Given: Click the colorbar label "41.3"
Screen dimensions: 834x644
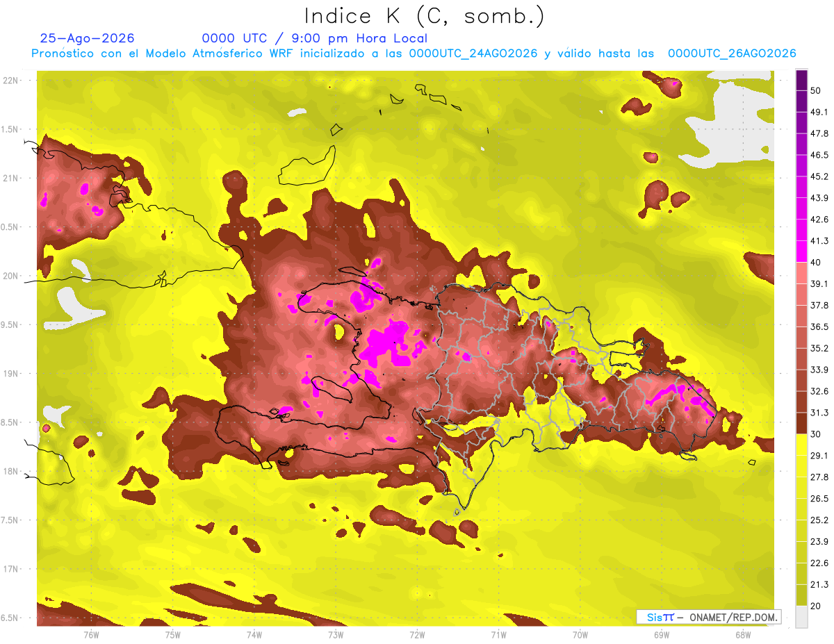Looking at the screenshot, I should pyautogui.click(x=819, y=241).
